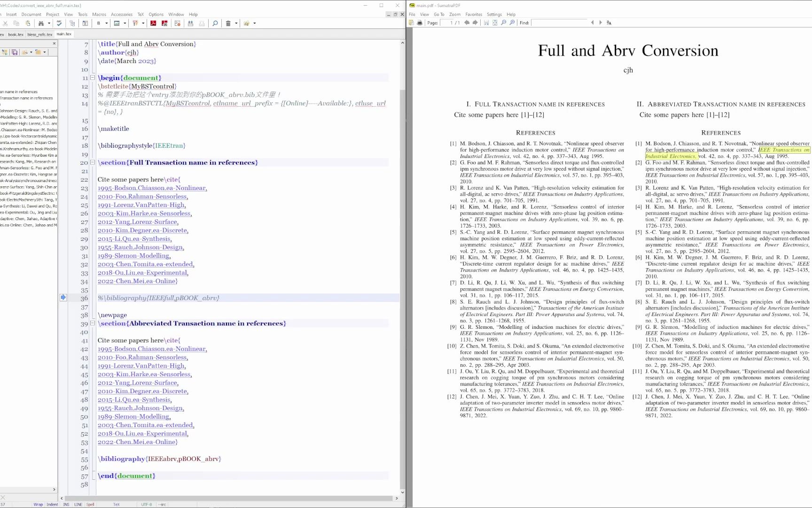Click the Next page arrow in SumatraPDF
Image resolution: width=812 pixels, height=508 pixels.
click(x=475, y=23)
